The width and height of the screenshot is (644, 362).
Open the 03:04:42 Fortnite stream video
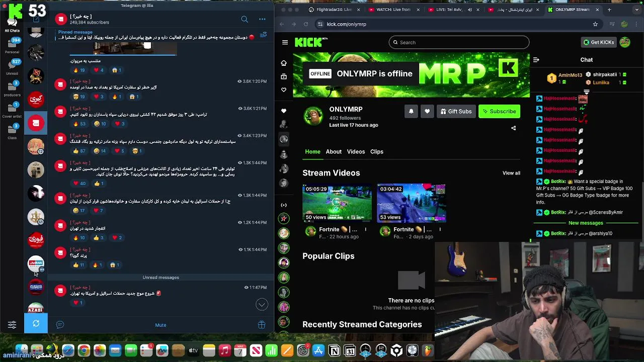click(412, 203)
